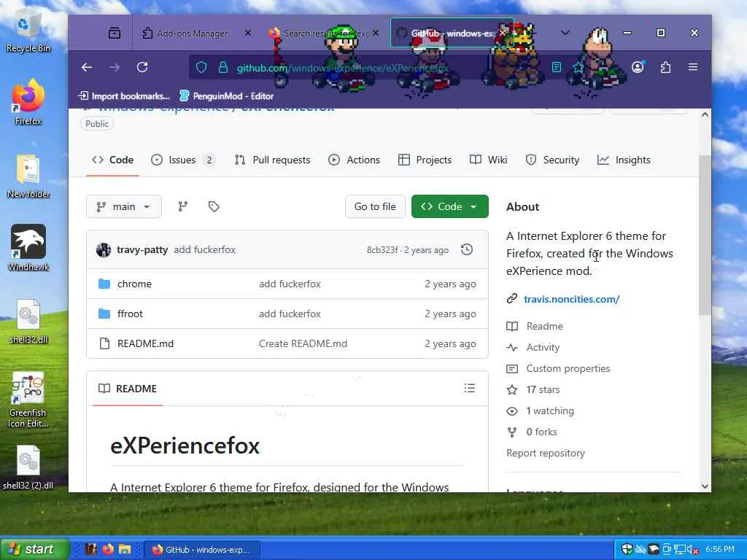Click the muted volume tray icon

pos(693,550)
